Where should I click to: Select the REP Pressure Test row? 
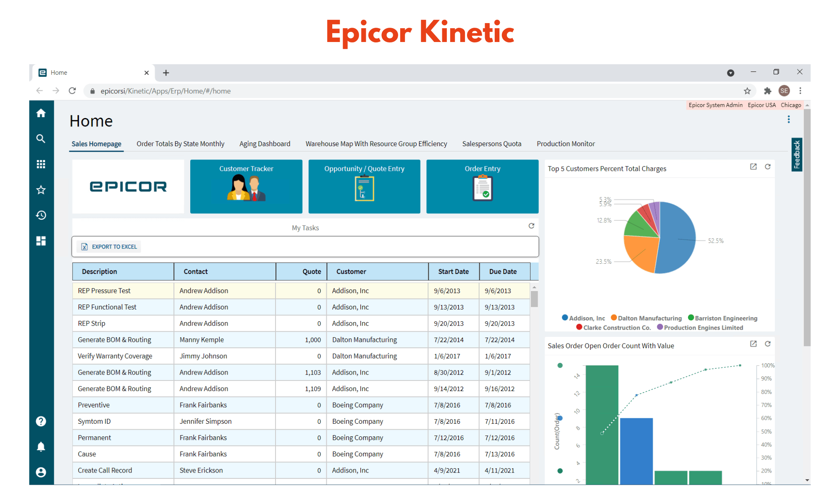point(301,291)
